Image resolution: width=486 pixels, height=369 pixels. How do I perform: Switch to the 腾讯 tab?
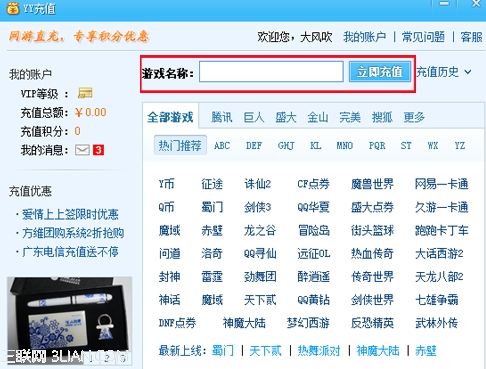(222, 117)
